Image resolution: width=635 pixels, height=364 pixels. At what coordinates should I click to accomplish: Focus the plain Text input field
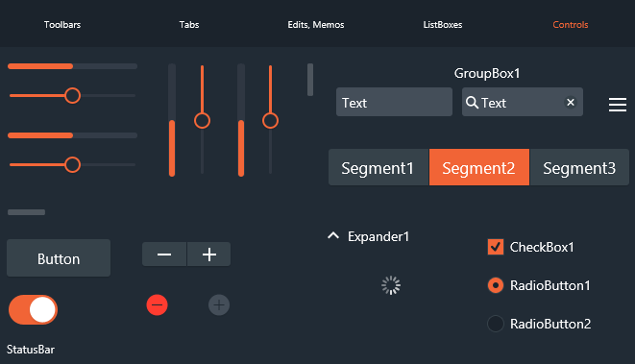pos(394,102)
